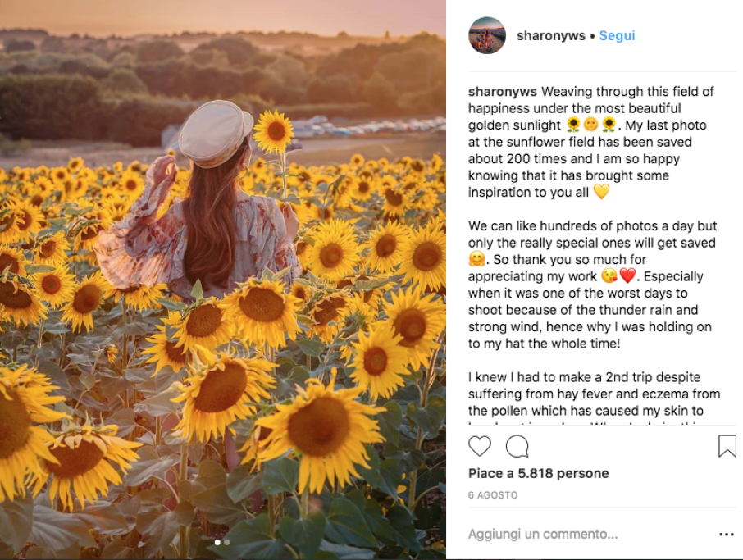Open the post's 6 AGOSTO date link
This screenshot has height=560, width=743.
coord(493,495)
